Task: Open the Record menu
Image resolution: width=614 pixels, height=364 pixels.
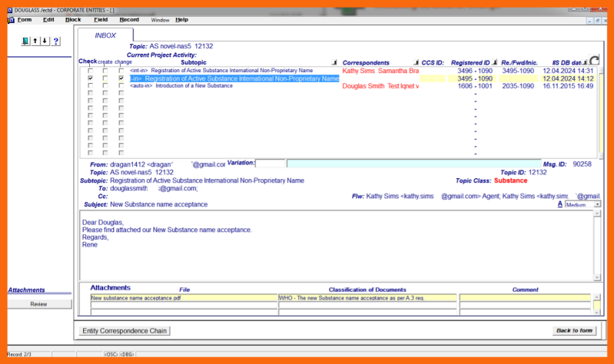Action: [128, 19]
